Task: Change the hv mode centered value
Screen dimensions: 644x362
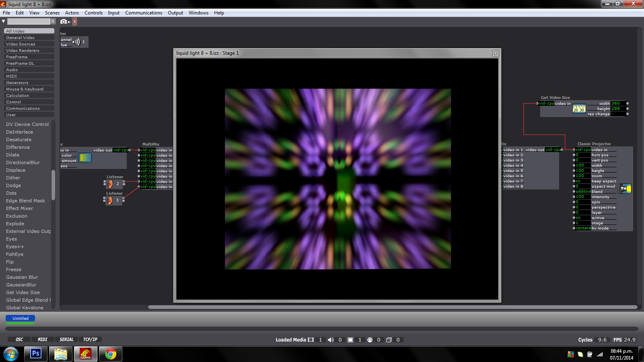Action: click(x=583, y=228)
